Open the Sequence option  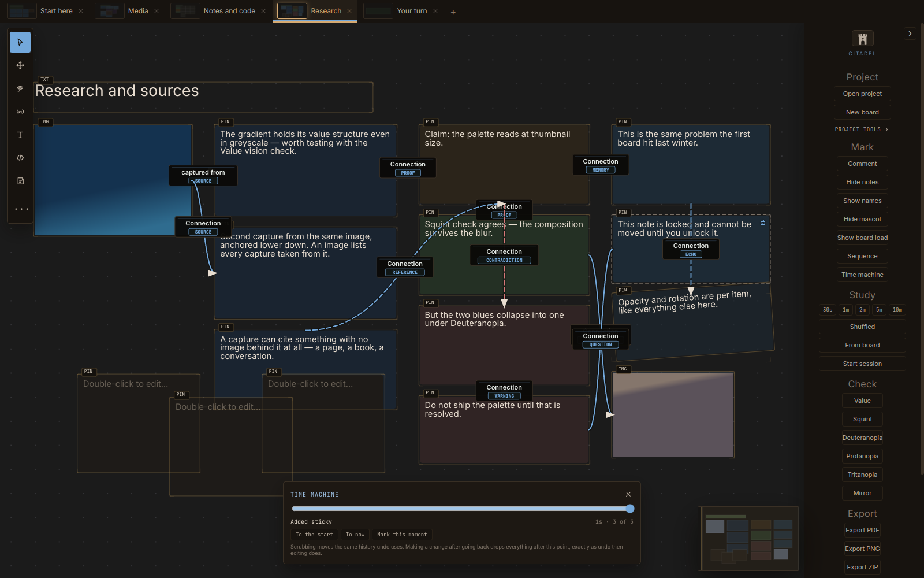(x=862, y=256)
